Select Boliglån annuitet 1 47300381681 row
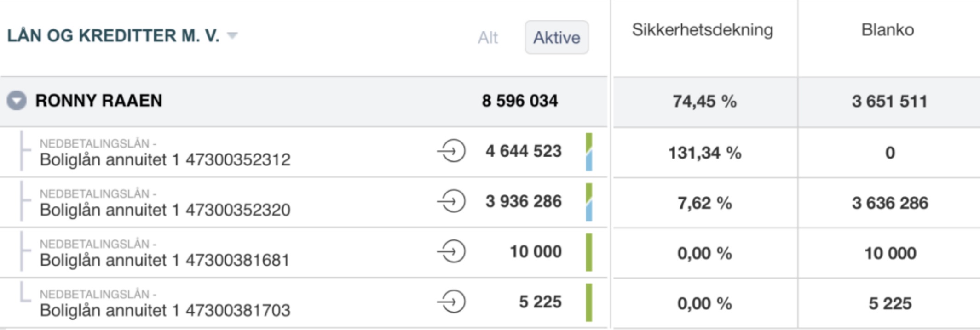Viewport: 980px width, 330px height. tap(165, 260)
